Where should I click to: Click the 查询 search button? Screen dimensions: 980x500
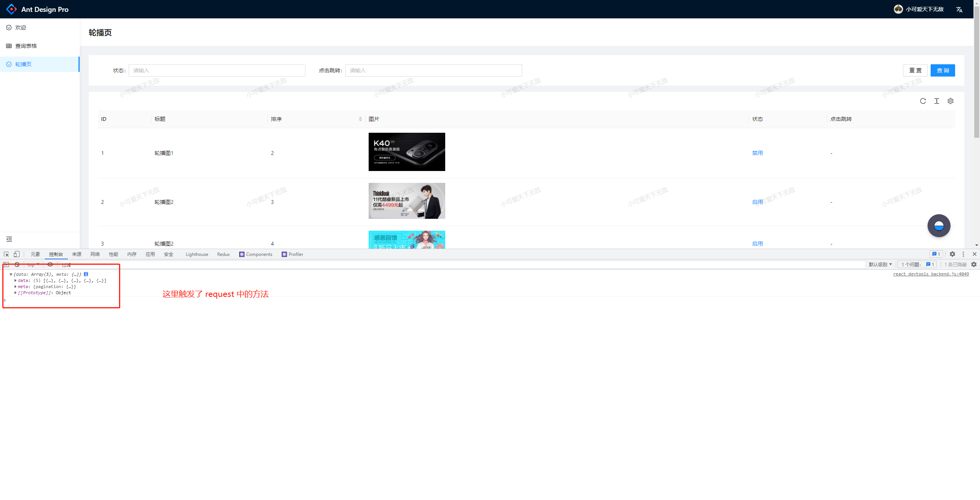(942, 70)
